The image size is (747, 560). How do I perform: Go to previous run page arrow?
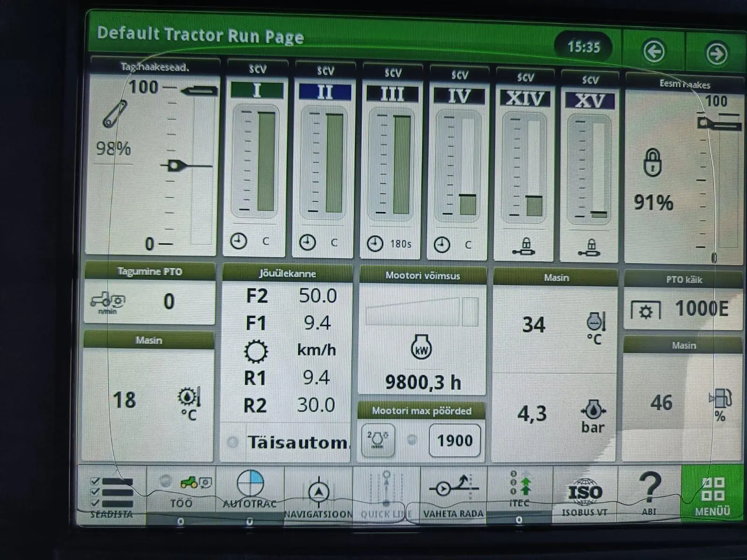[x=654, y=51]
